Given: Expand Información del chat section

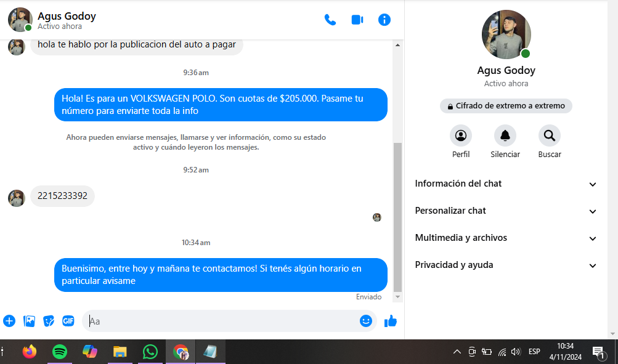Looking at the screenshot, I should 506,184.
